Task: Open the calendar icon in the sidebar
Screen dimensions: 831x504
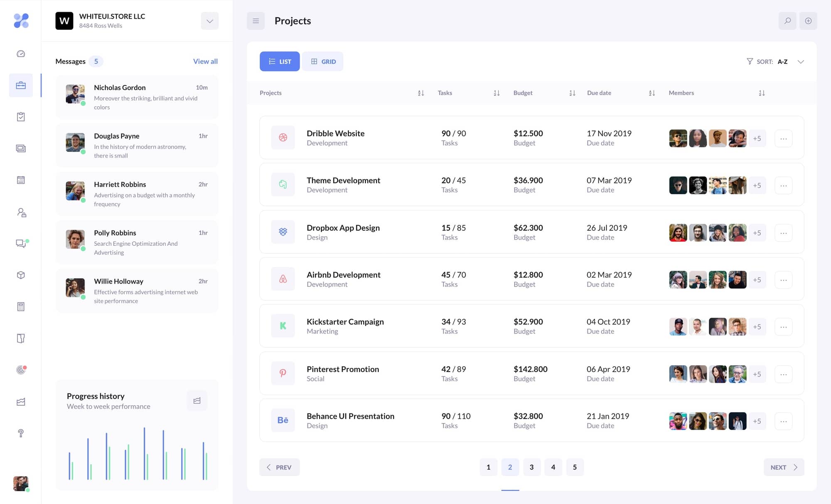Action: coord(20,180)
